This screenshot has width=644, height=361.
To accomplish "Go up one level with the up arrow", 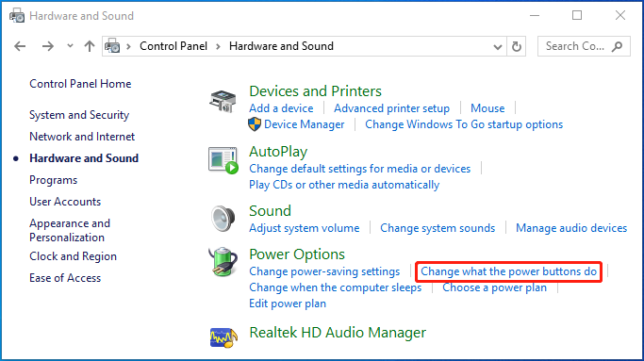I will [x=90, y=46].
